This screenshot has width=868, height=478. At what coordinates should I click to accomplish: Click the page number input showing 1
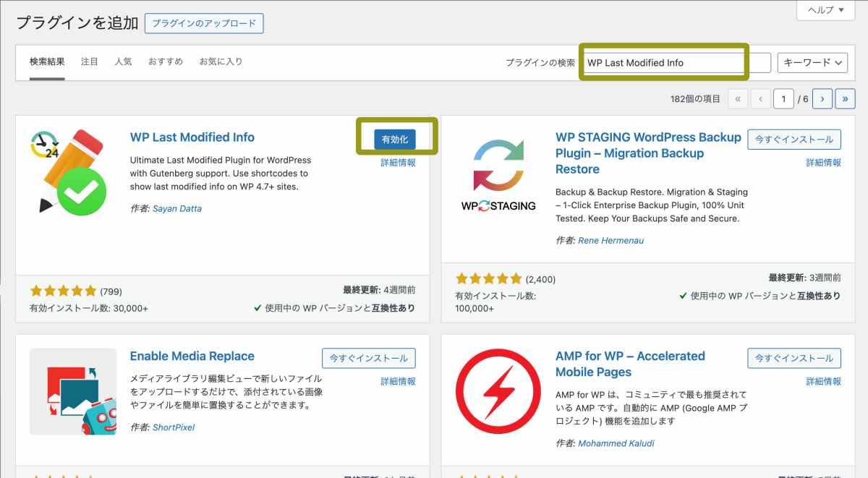[x=784, y=98]
